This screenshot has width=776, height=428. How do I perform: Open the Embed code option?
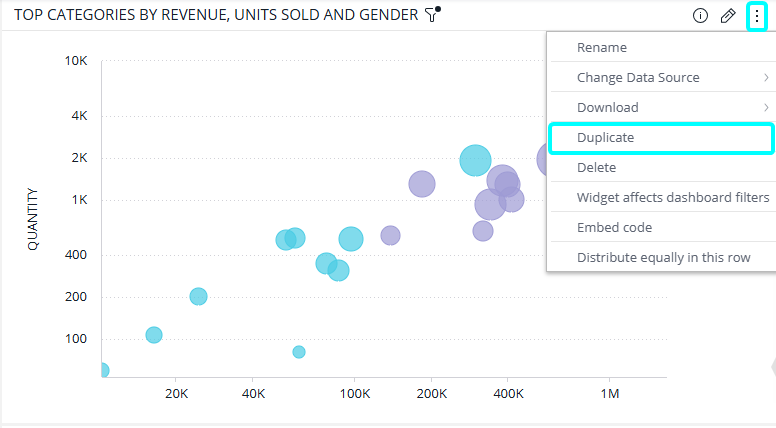point(614,227)
